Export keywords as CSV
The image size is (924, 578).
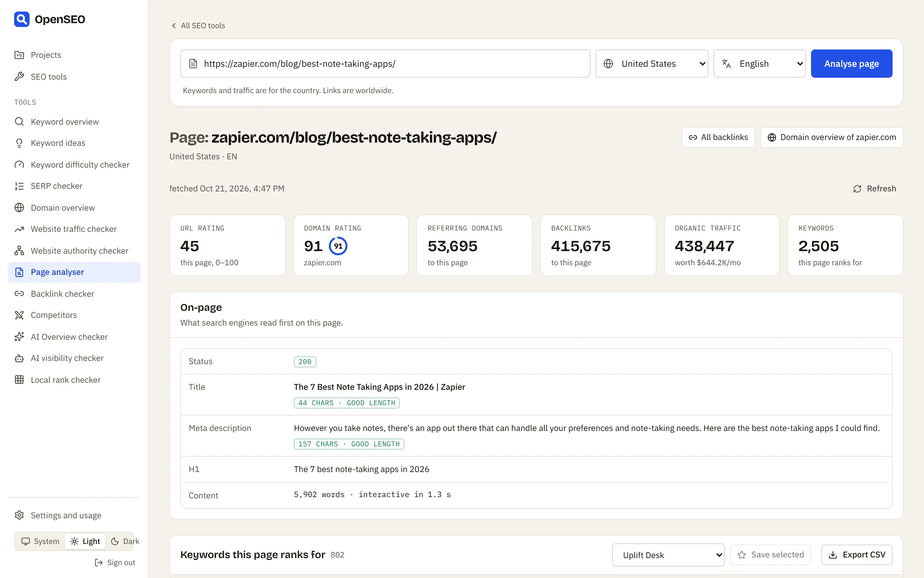(856, 555)
